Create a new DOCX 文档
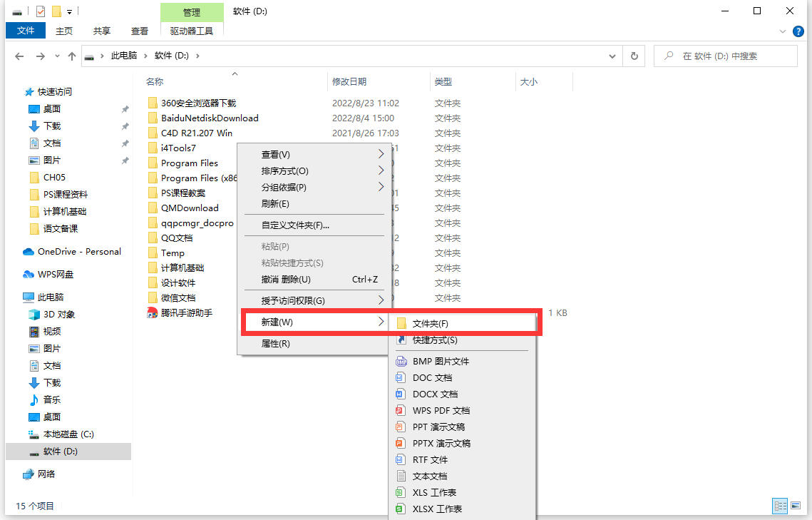 click(x=435, y=394)
